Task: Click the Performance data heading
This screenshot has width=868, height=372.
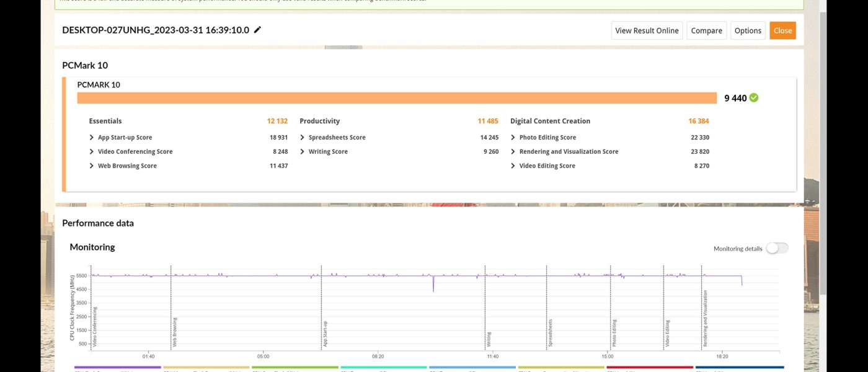Action: coord(98,223)
